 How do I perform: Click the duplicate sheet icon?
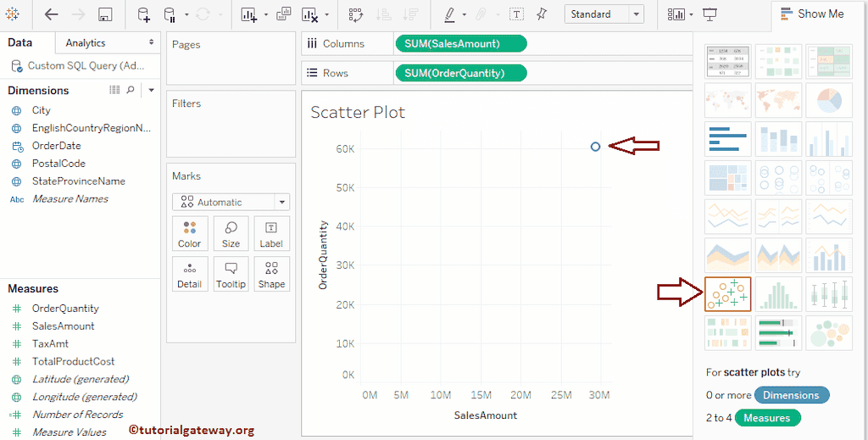tap(283, 14)
